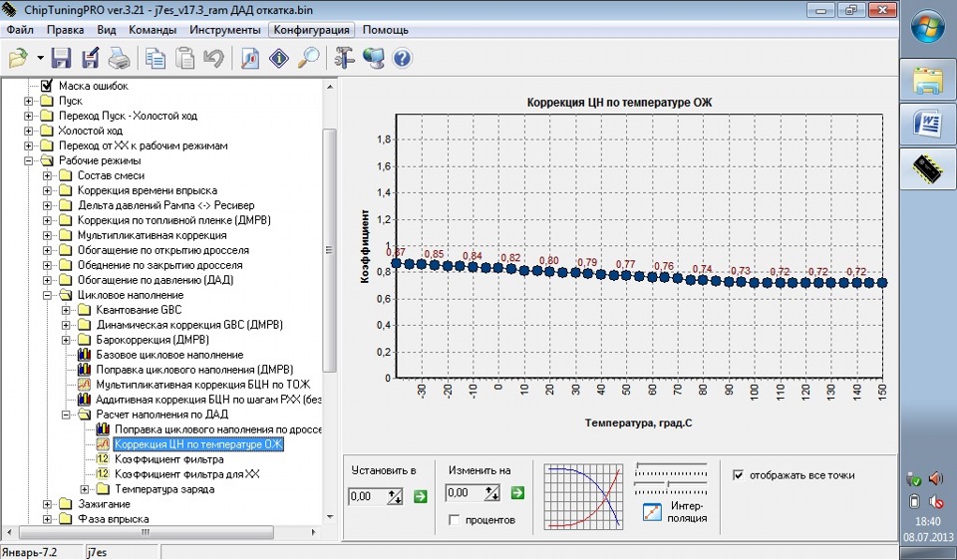Screen dimensions: 957x560
Task: Open Windows Explorer from the taskbar
Action: point(928,81)
